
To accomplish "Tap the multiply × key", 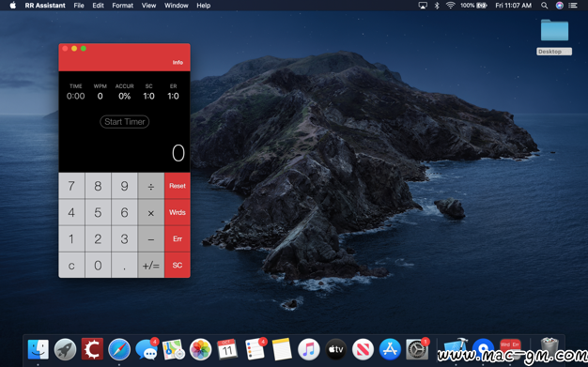I will tap(150, 212).
